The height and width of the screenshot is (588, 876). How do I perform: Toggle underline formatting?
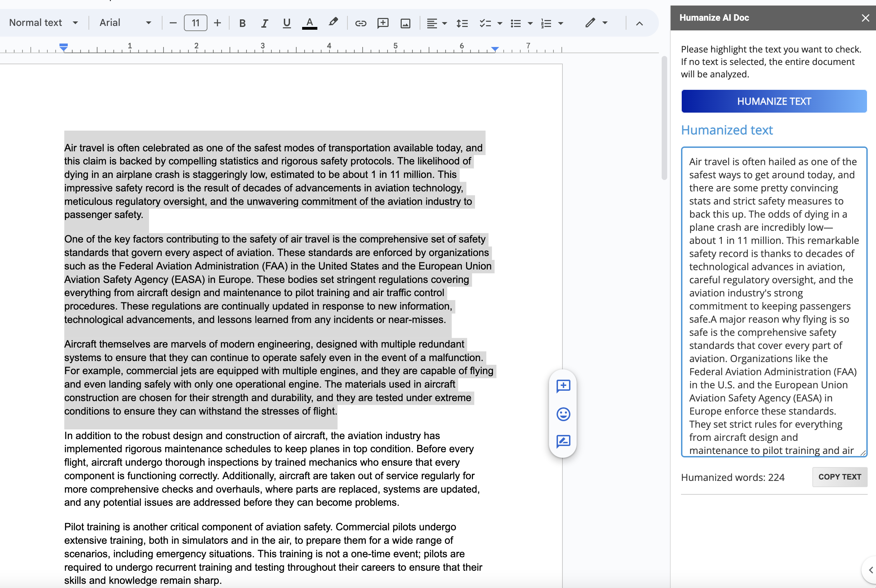(287, 23)
